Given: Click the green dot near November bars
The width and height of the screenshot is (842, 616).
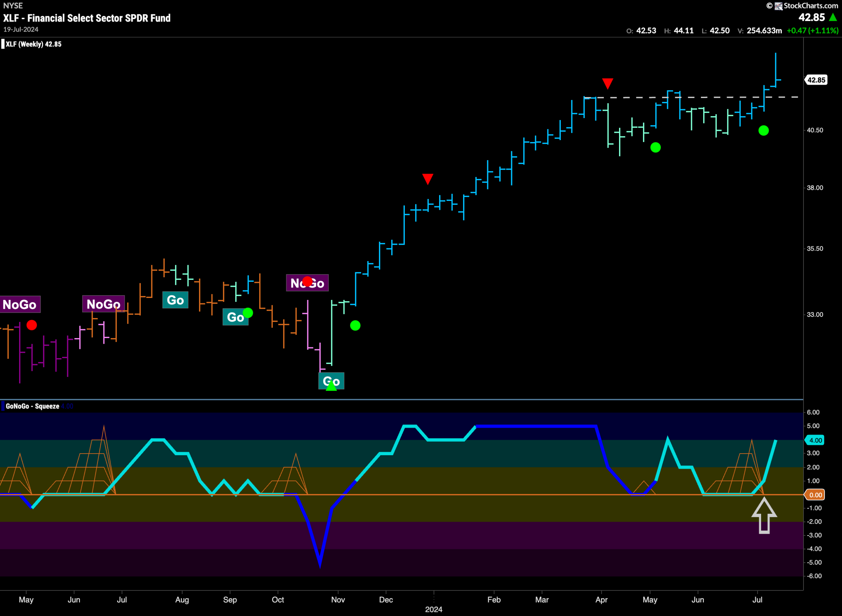Looking at the screenshot, I should point(355,326).
